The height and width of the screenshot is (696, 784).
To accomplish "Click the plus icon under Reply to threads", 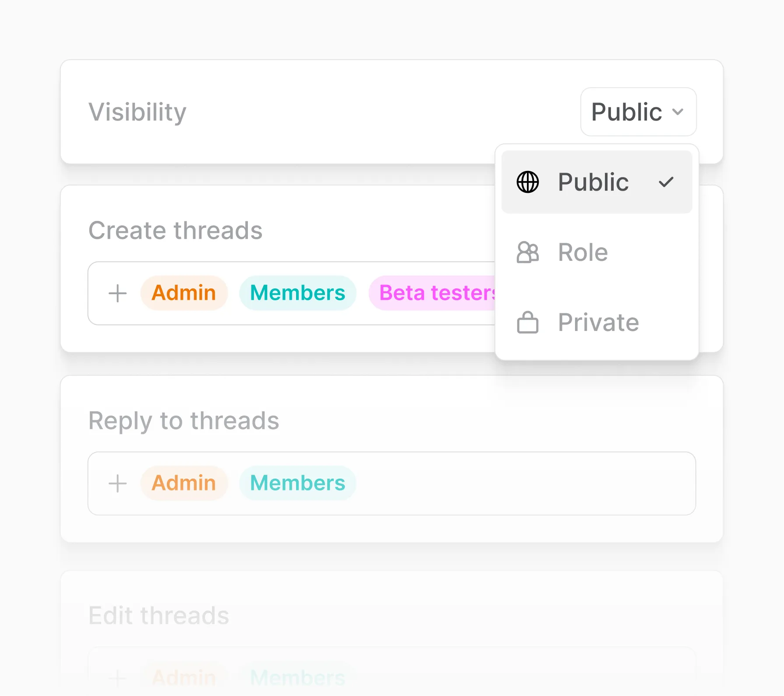I will coord(117,483).
